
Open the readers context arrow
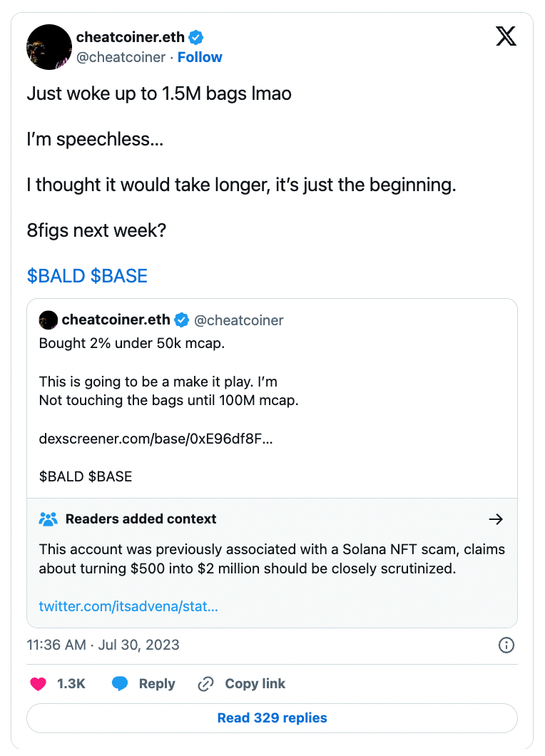[x=496, y=519]
